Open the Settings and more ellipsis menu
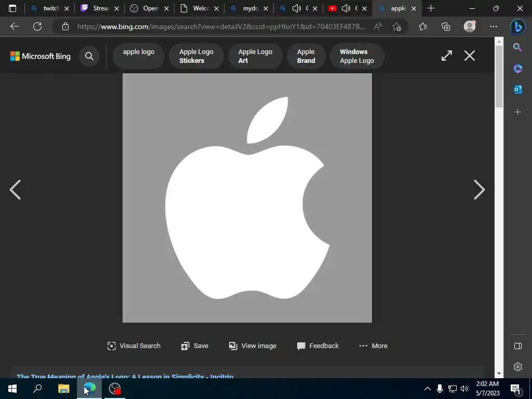 pos(494,26)
